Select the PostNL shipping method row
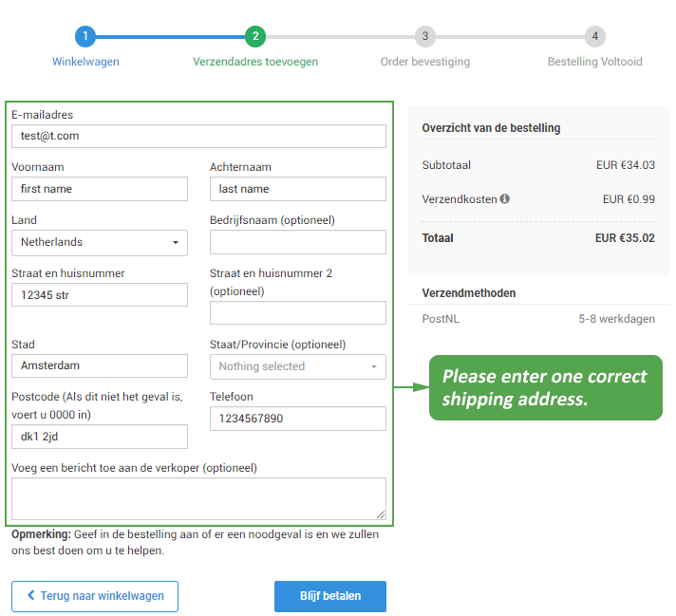Viewport: 676px width, 616px height. pyautogui.click(x=538, y=319)
